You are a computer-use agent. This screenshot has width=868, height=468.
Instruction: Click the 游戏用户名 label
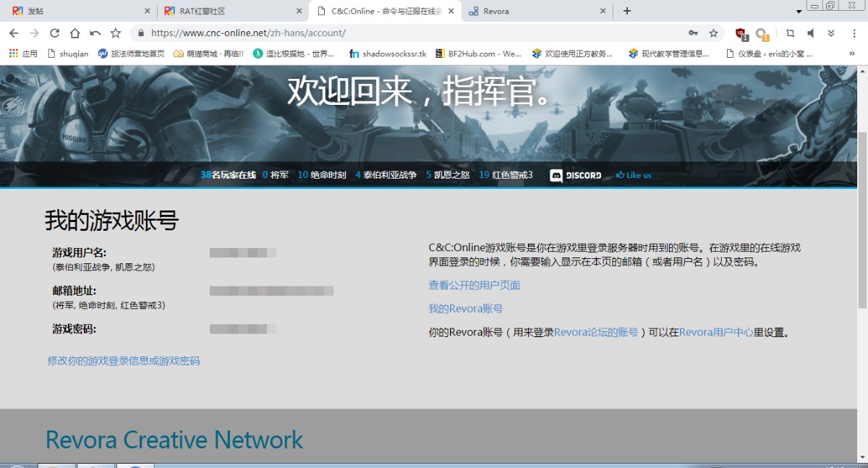[80, 252]
